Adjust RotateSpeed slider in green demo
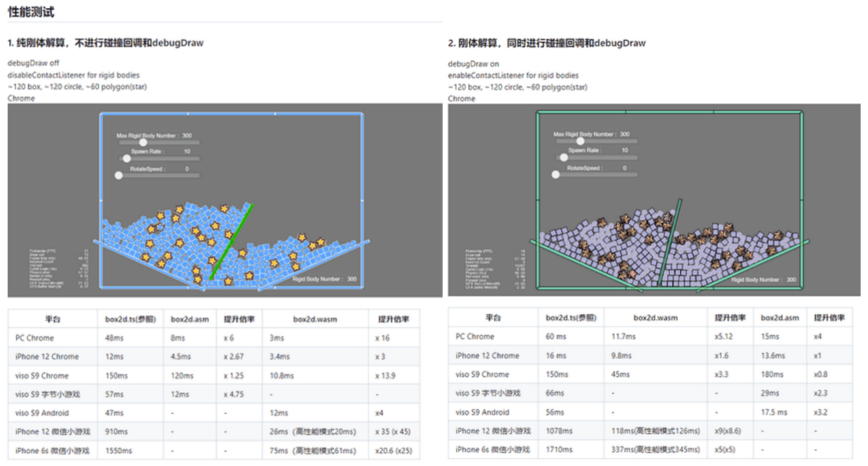 (x=556, y=174)
